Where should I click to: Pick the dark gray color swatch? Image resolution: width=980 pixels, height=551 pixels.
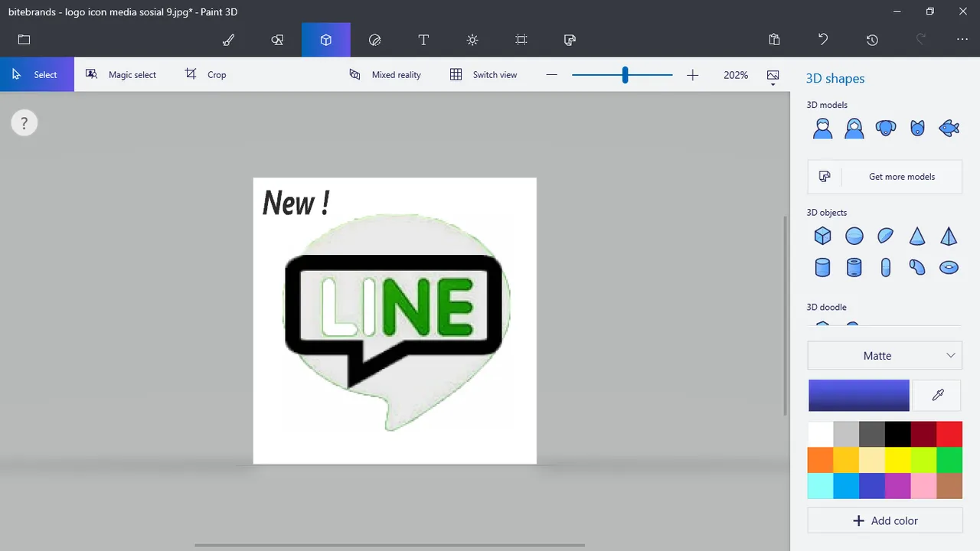pyautogui.click(x=872, y=434)
